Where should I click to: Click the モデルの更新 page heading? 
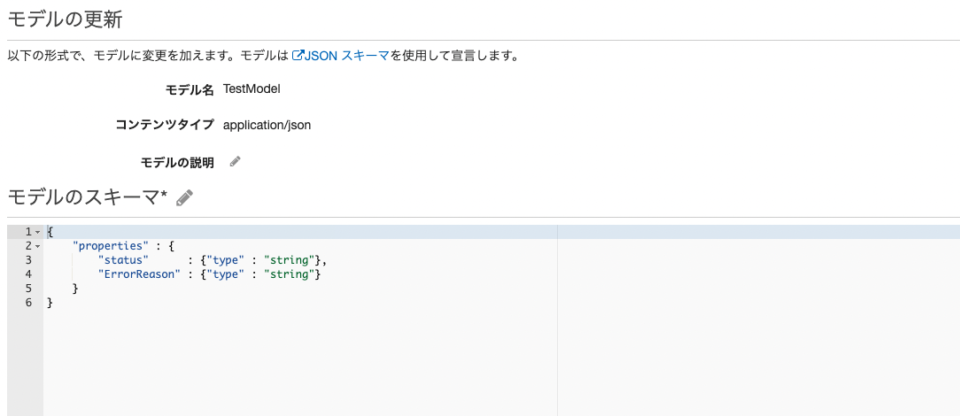64,20
